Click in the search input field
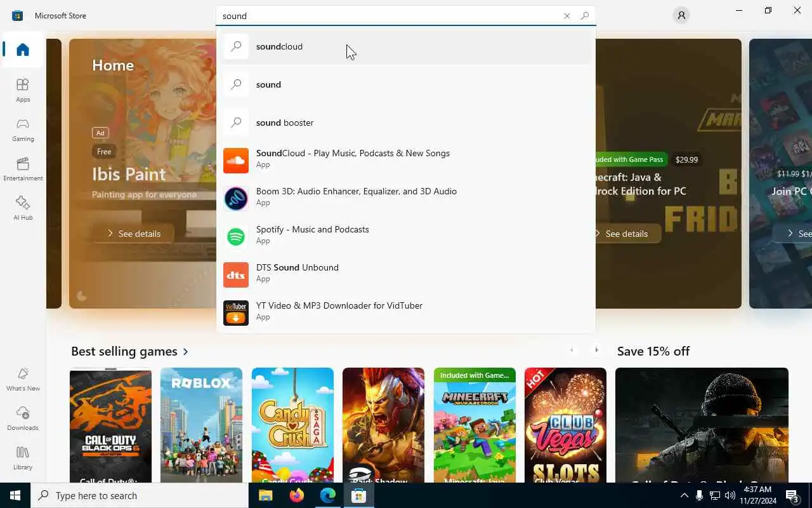Screen dimensions: 812x508 click(x=387, y=16)
